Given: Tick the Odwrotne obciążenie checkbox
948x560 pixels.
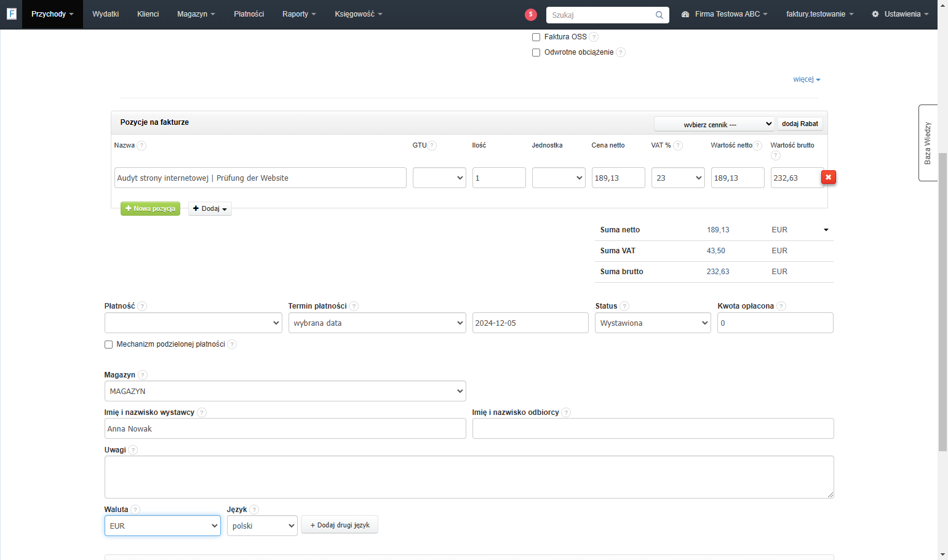Looking at the screenshot, I should click(536, 52).
